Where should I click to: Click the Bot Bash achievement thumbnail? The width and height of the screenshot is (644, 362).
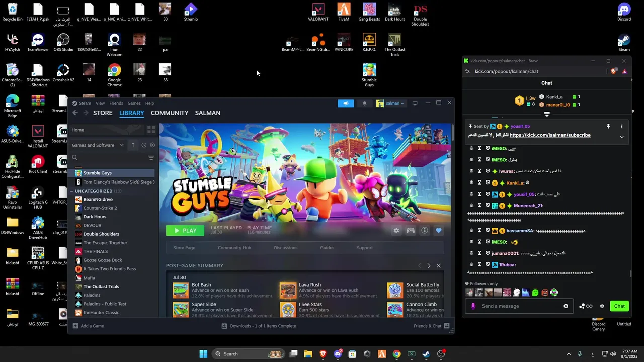click(x=181, y=290)
